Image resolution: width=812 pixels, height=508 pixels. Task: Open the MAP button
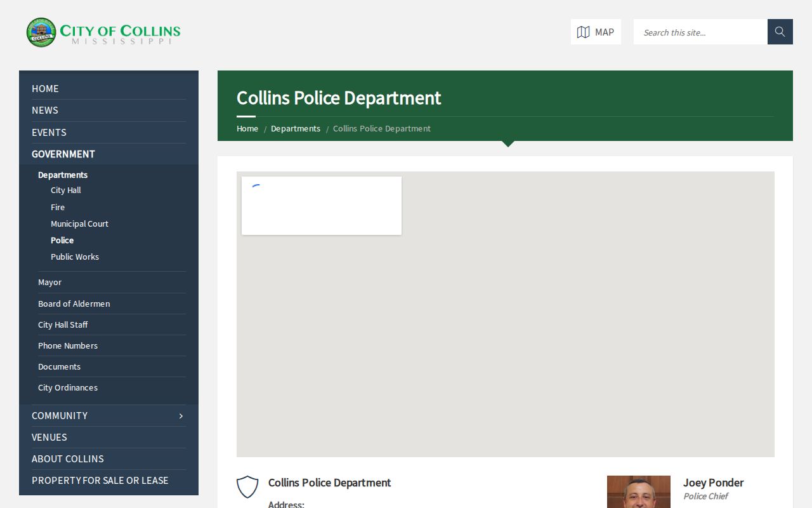click(x=596, y=32)
